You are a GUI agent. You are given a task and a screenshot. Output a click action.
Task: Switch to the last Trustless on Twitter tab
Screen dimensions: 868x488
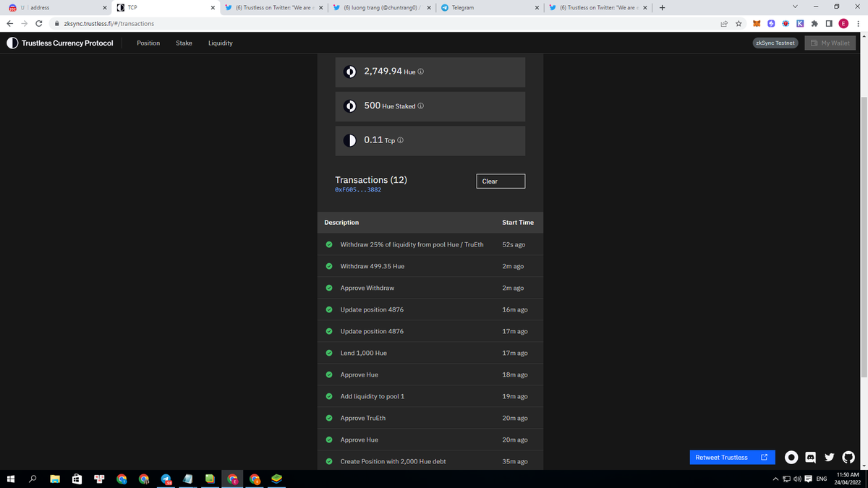597,8
